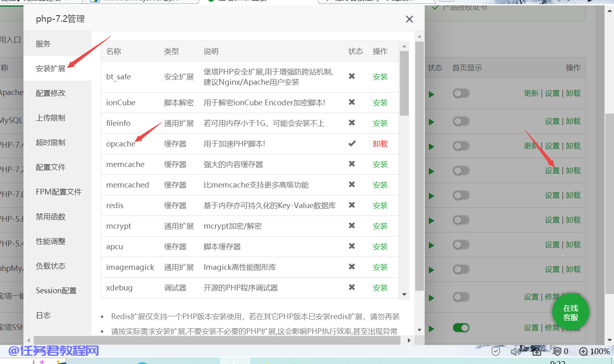
Task: Select 安装扩展 in the dialog sidebar
Action: tap(57, 68)
